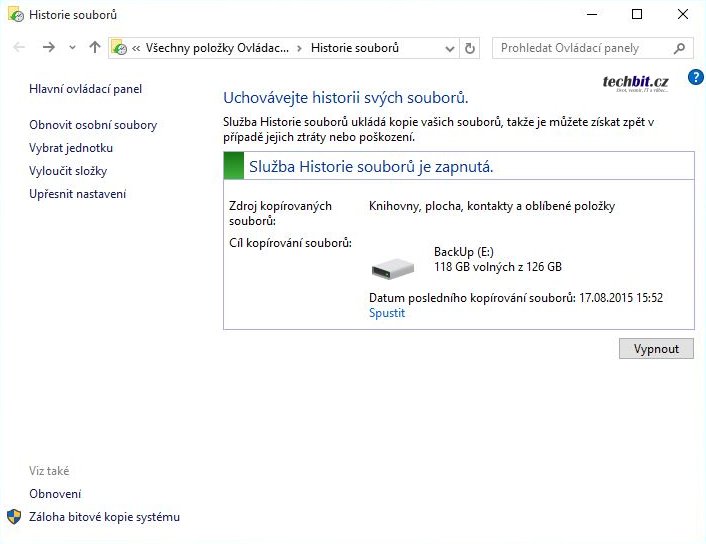The height and width of the screenshot is (544, 706).
Task: Open the address bar history dropdown
Action: (x=449, y=48)
